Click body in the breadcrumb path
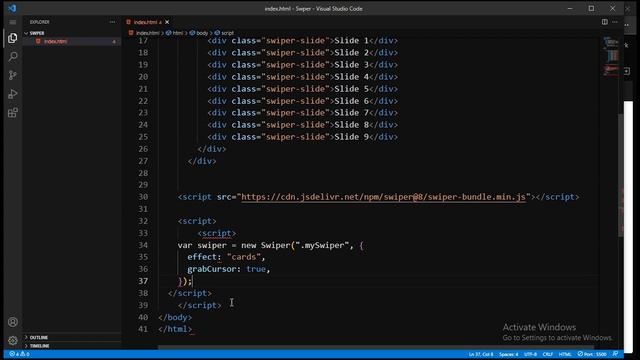 202,33
